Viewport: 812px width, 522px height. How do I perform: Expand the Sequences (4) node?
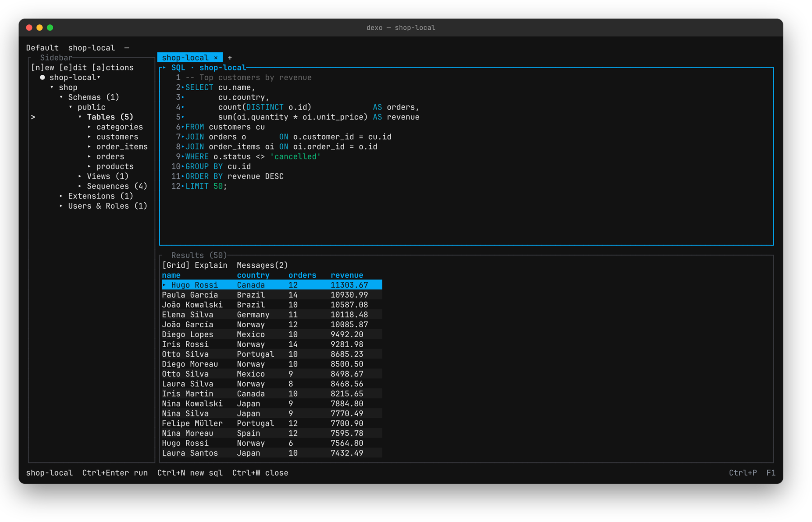pos(80,186)
